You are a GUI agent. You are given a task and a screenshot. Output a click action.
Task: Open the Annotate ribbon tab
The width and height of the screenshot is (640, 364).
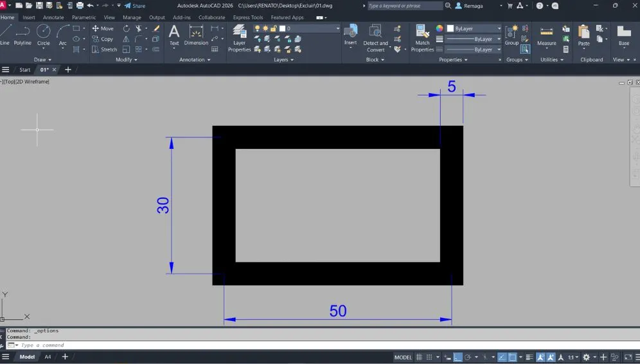pyautogui.click(x=53, y=17)
